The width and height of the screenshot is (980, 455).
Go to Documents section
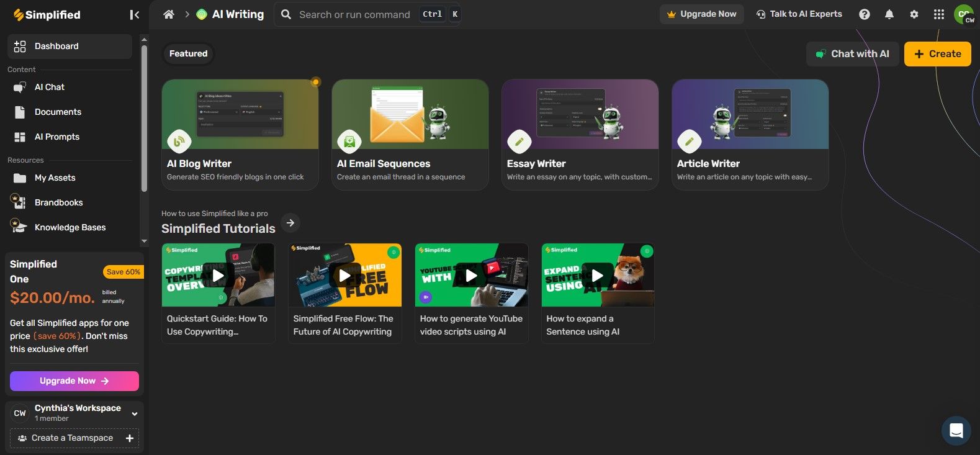click(x=70, y=112)
